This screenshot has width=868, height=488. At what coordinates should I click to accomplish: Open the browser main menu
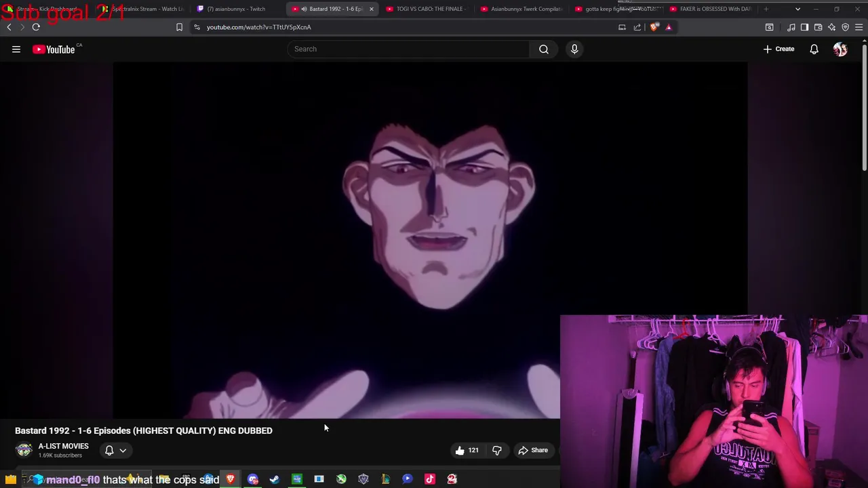tap(859, 27)
